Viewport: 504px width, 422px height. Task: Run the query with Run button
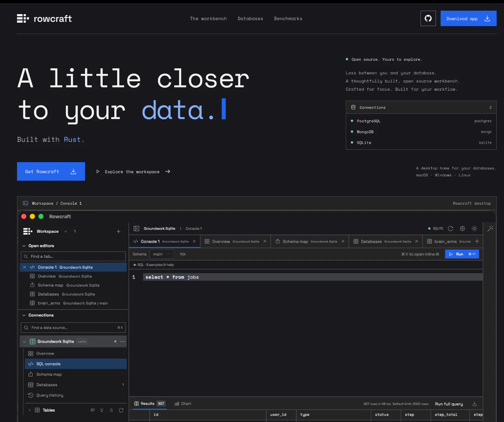[x=462, y=254]
